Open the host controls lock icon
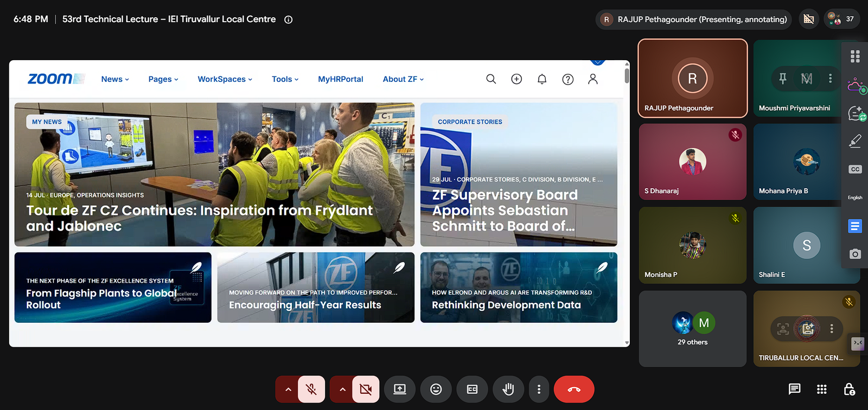Viewport: 868px width, 410px height. point(850,389)
